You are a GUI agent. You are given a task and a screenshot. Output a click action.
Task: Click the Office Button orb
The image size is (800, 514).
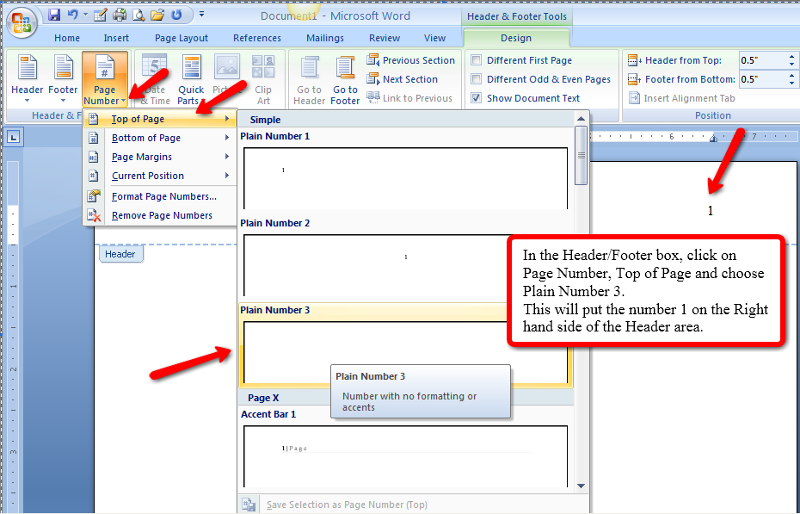click(x=21, y=23)
